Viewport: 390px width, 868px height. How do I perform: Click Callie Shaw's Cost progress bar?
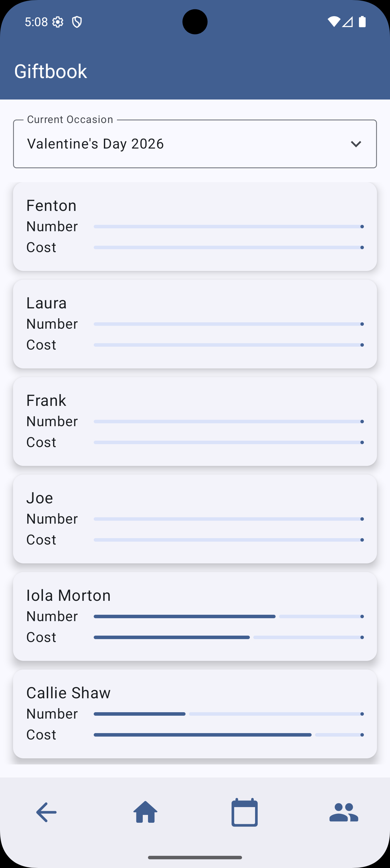[x=229, y=735]
